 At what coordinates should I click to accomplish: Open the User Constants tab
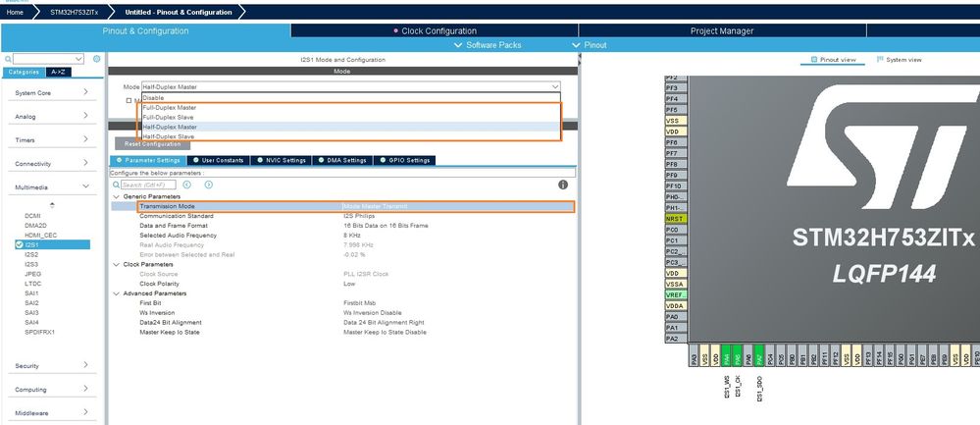coord(218,160)
